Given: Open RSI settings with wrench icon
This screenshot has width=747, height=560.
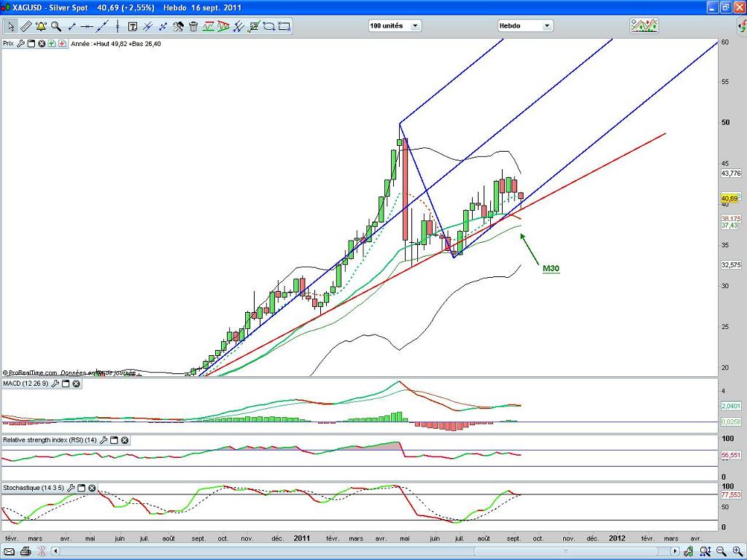Looking at the screenshot, I should pos(104,440).
